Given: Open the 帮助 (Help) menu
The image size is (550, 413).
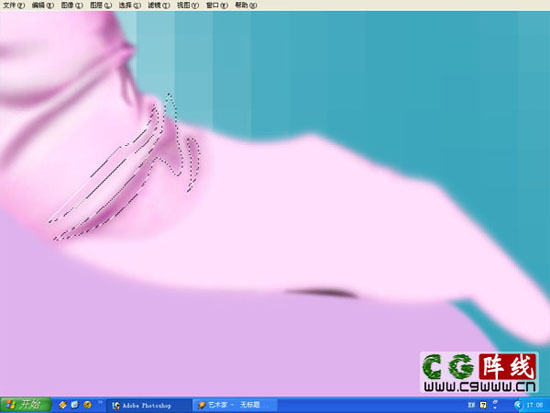Looking at the screenshot, I should pyautogui.click(x=246, y=5).
